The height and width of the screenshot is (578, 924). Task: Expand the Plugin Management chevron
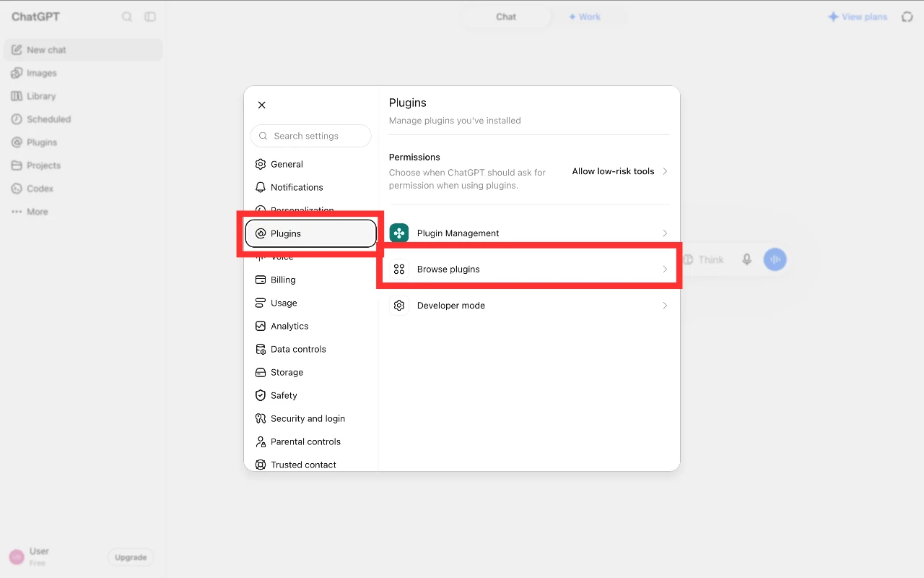[x=665, y=233]
